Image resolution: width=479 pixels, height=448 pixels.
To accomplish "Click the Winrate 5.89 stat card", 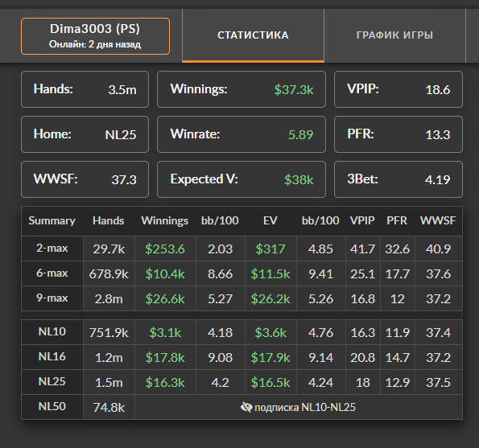I will (242, 134).
